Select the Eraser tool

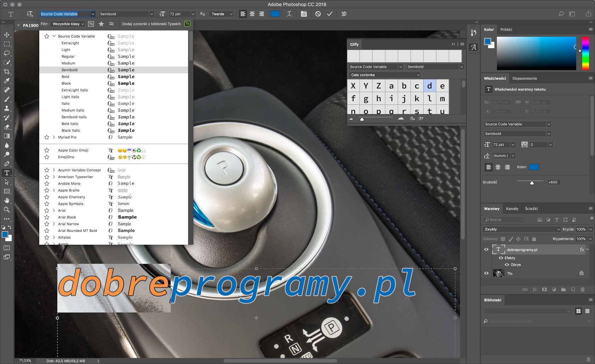tap(7, 127)
